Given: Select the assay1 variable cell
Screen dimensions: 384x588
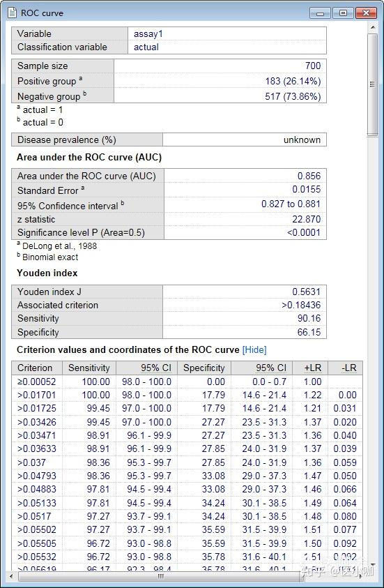Looking at the screenshot, I should [227, 33].
